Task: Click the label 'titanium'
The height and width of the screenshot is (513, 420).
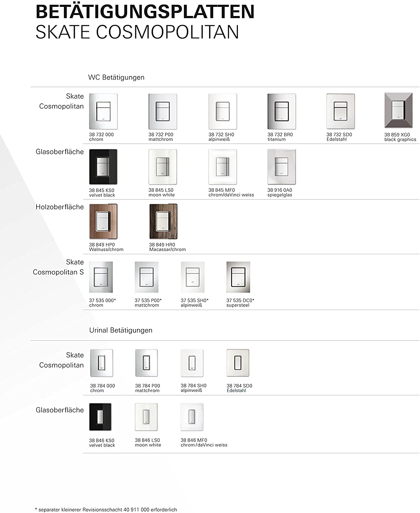Action: pyautogui.click(x=276, y=140)
